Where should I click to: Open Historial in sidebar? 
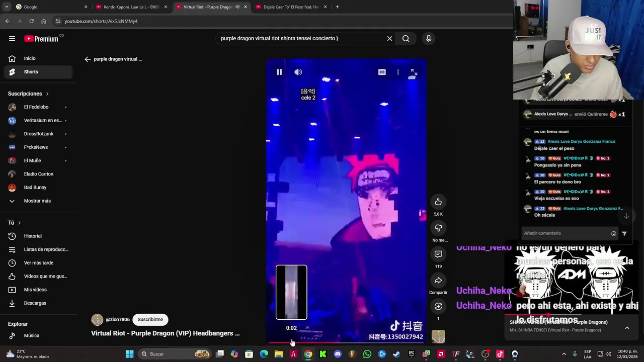coord(38,236)
